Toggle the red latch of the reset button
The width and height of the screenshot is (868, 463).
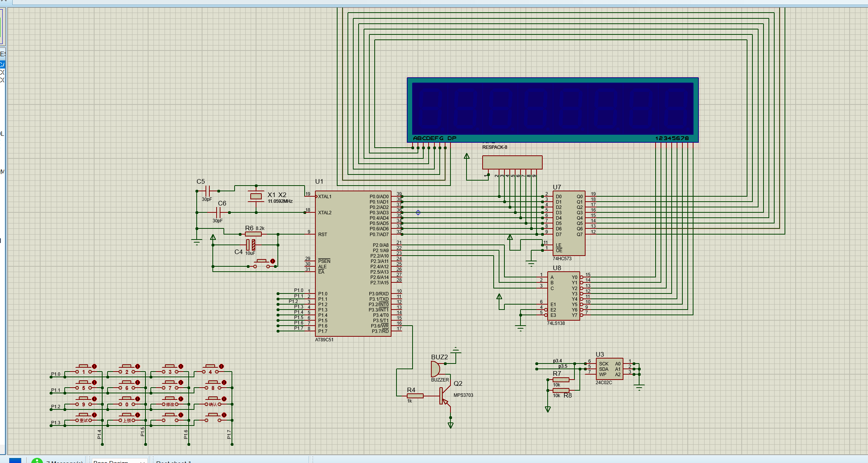point(272,261)
